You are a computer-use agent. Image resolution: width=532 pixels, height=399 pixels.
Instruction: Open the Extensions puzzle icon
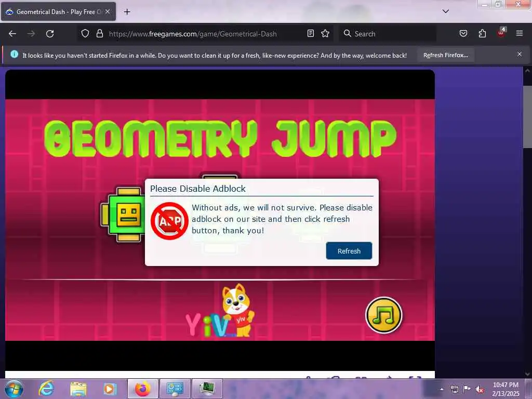click(x=482, y=34)
